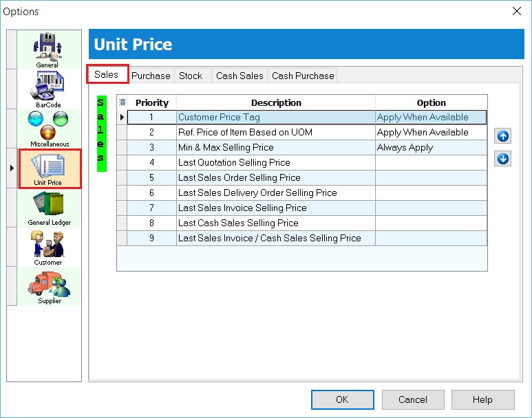Screen dimensions: 532x418
Task: Click the grid column chooser icon
Action: coord(123,102)
